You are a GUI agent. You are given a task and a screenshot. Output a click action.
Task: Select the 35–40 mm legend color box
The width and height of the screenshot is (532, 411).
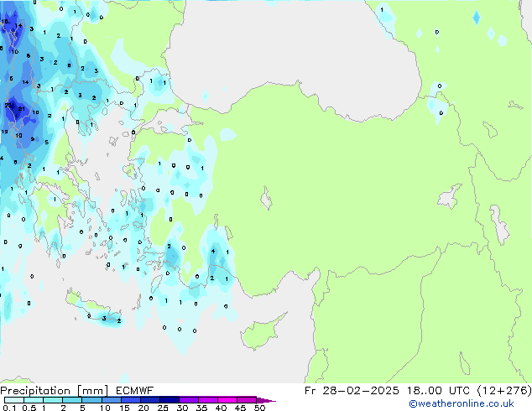click(207, 400)
